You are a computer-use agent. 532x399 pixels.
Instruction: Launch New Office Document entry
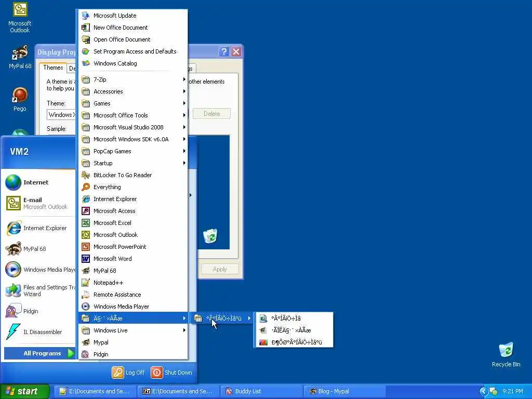coord(133,28)
